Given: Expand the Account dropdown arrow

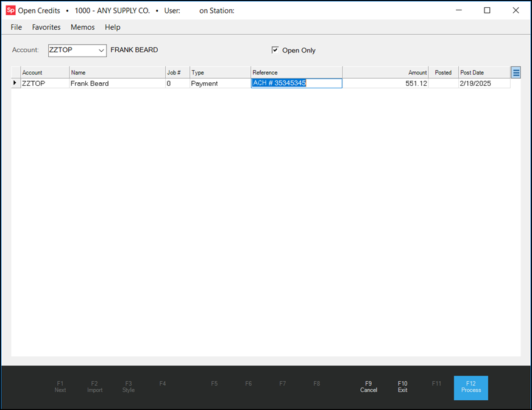Looking at the screenshot, I should pos(101,51).
